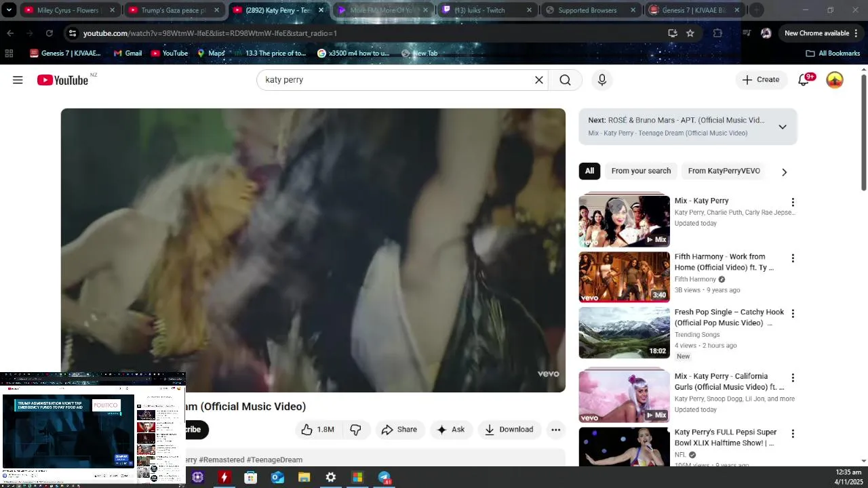Open a new browser tab

click(757, 10)
